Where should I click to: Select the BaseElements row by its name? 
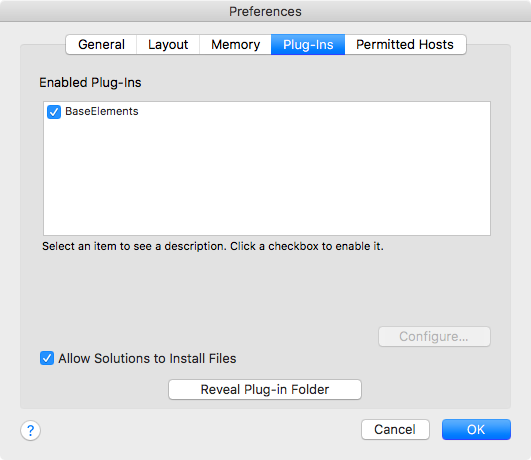click(102, 111)
